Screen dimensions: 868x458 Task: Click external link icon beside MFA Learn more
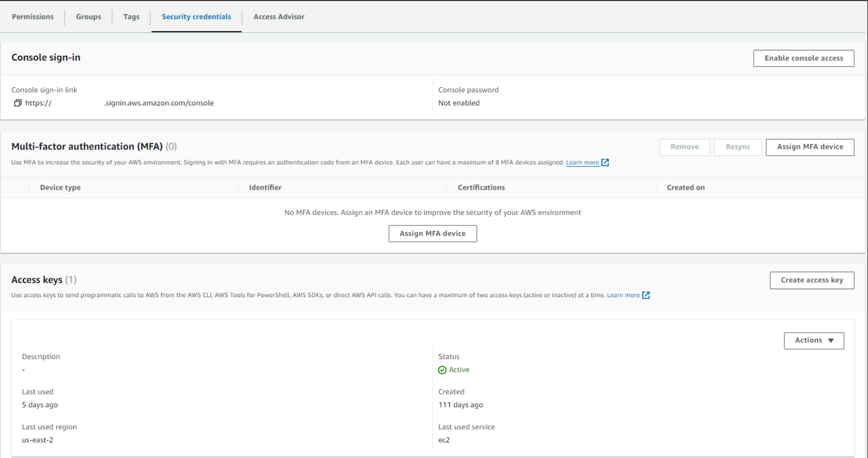click(605, 163)
